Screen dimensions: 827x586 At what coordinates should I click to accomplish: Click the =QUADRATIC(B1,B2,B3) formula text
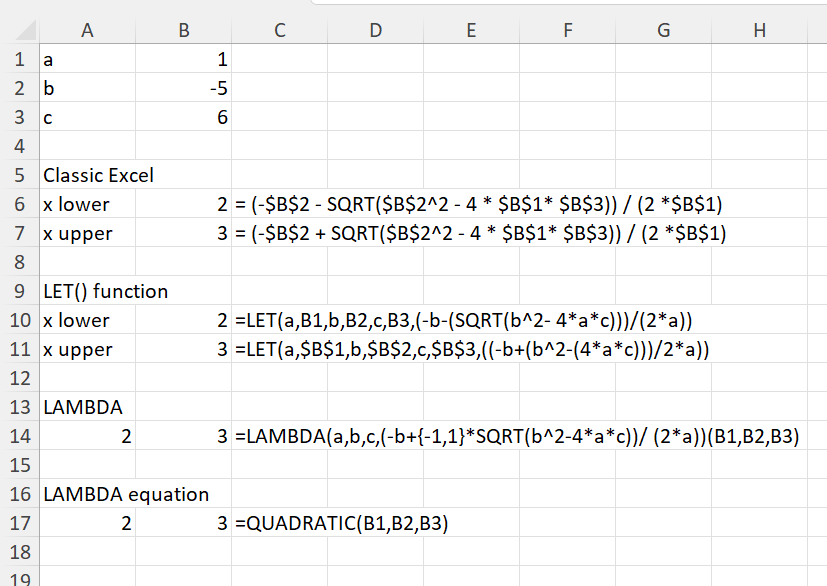pos(341,523)
